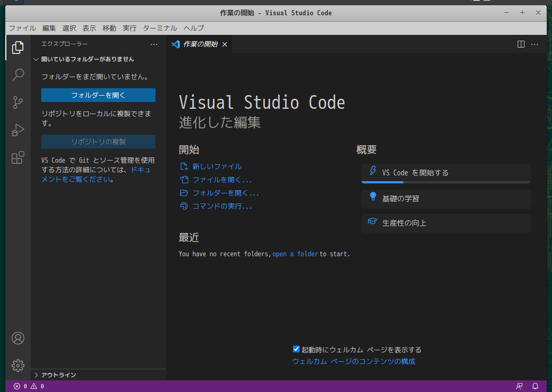Image resolution: width=552 pixels, height=392 pixels.
Task: Click the Visual Studio Code heading text
Action: point(262,102)
